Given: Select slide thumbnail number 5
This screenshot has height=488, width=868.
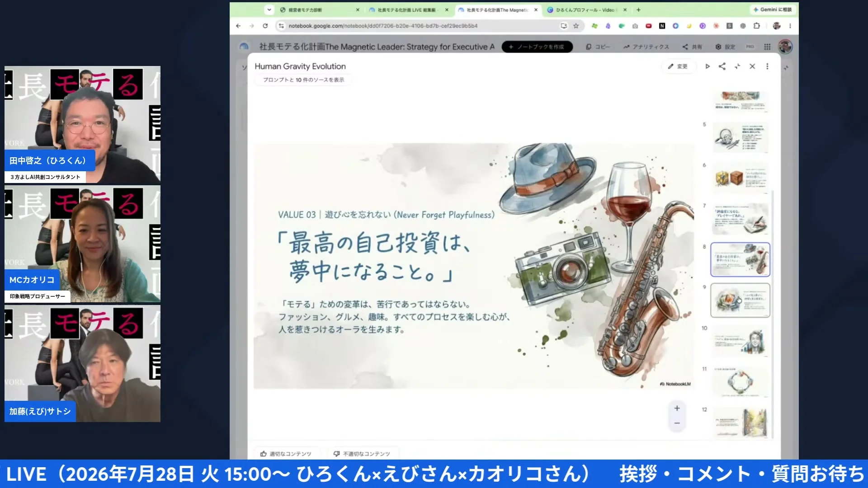Looking at the screenshot, I should [740, 137].
